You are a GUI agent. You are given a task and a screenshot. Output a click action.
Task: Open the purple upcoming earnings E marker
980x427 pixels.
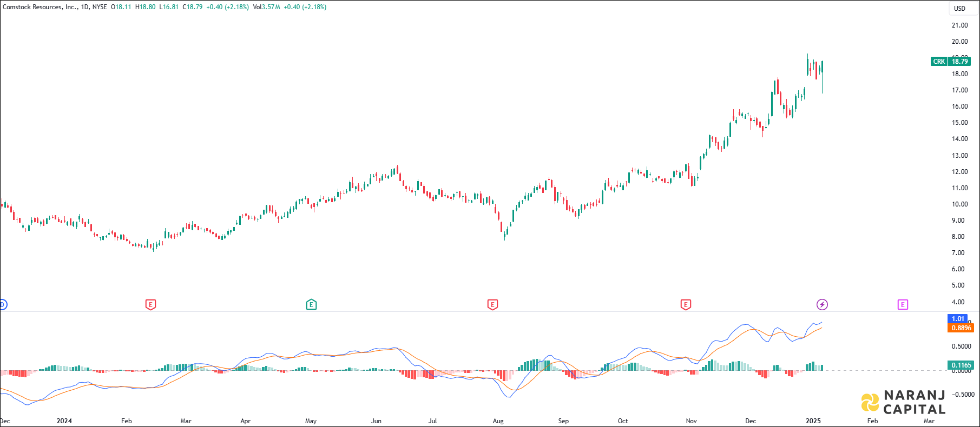click(903, 305)
